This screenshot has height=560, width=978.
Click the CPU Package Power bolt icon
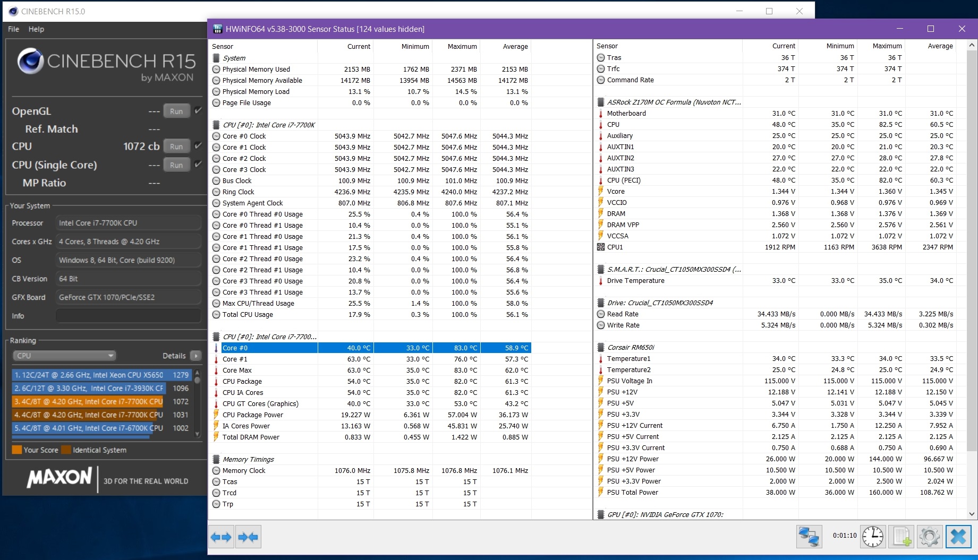[x=216, y=415]
